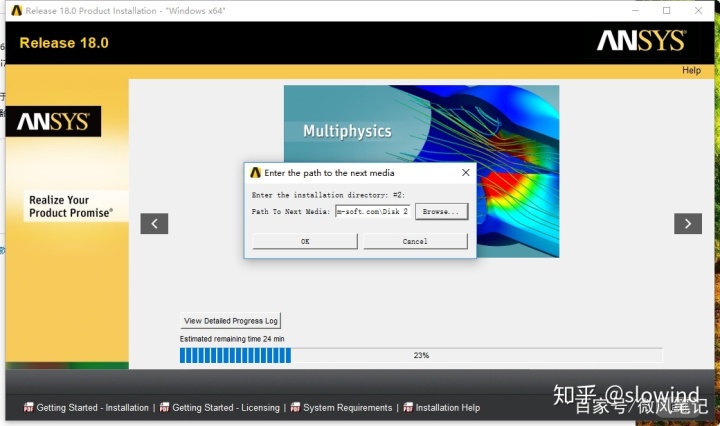Open Browse to choose Disk 2 folder
The height and width of the screenshot is (426, 720).
pos(441,212)
